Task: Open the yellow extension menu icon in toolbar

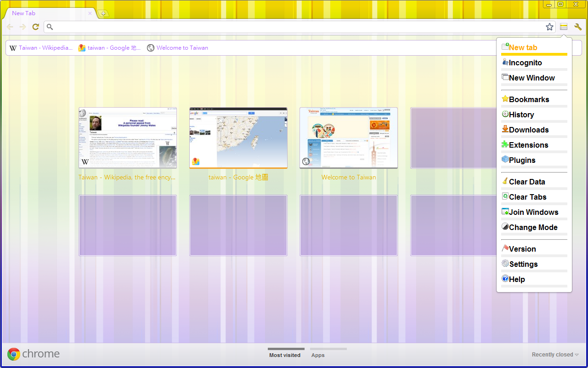Action: click(x=564, y=27)
